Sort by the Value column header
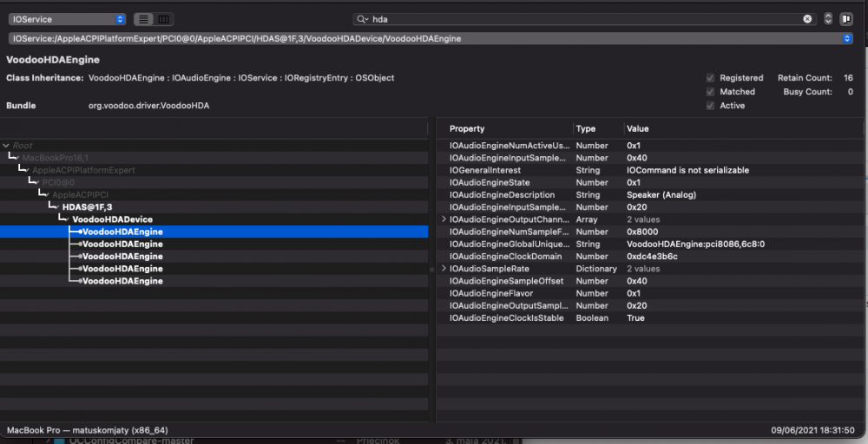Screen dimensions: 868x444 pyautogui.click(x=742, y=129)
